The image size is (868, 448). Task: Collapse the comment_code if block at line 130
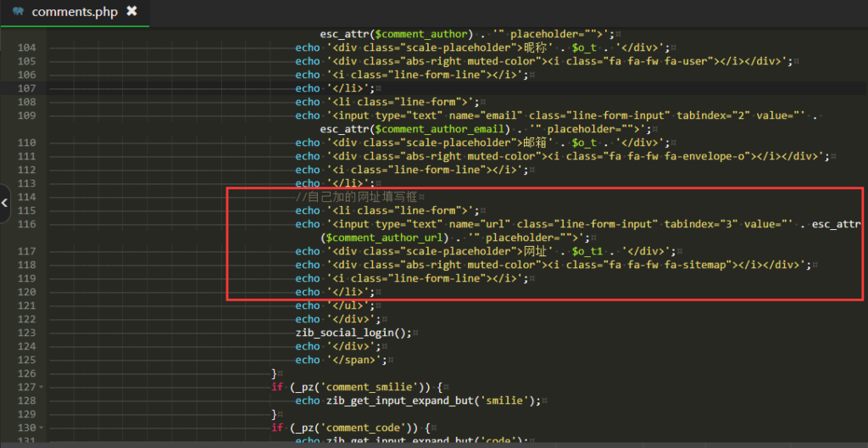[42, 428]
